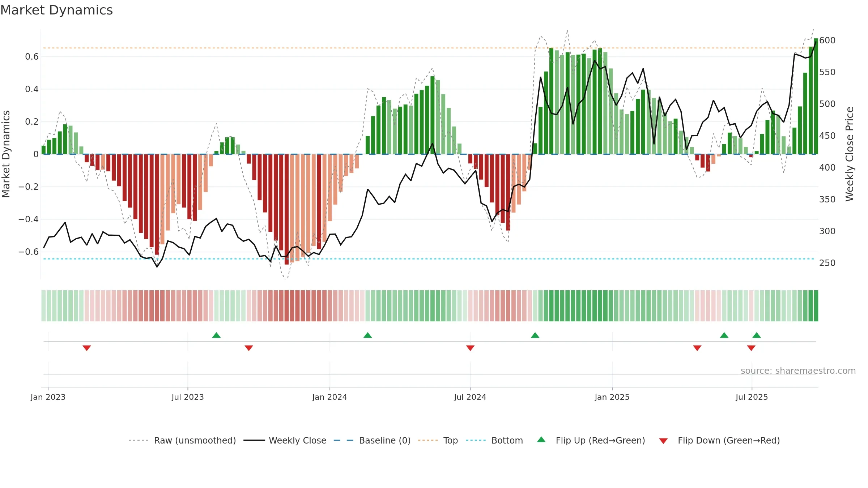The height and width of the screenshot is (488, 868).
Task: Click the 'Jan 2025' x-axis label
Action: 612,397
